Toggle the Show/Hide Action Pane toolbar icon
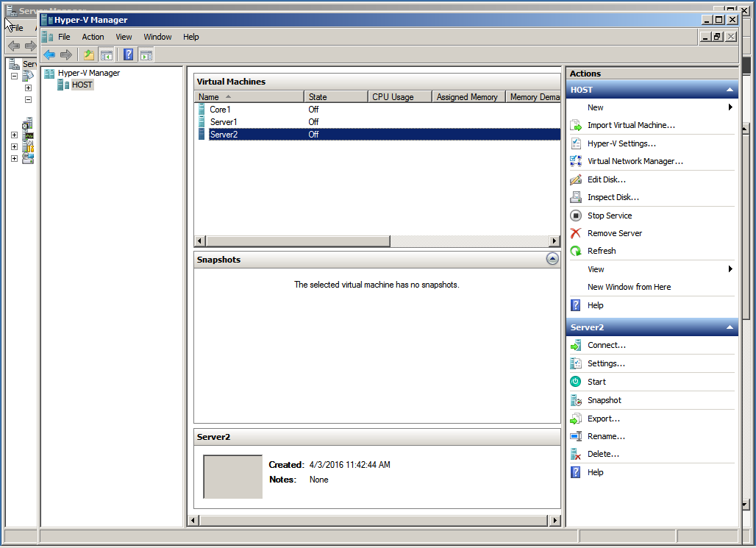Image resolution: width=756 pixels, height=548 pixels. click(x=146, y=55)
